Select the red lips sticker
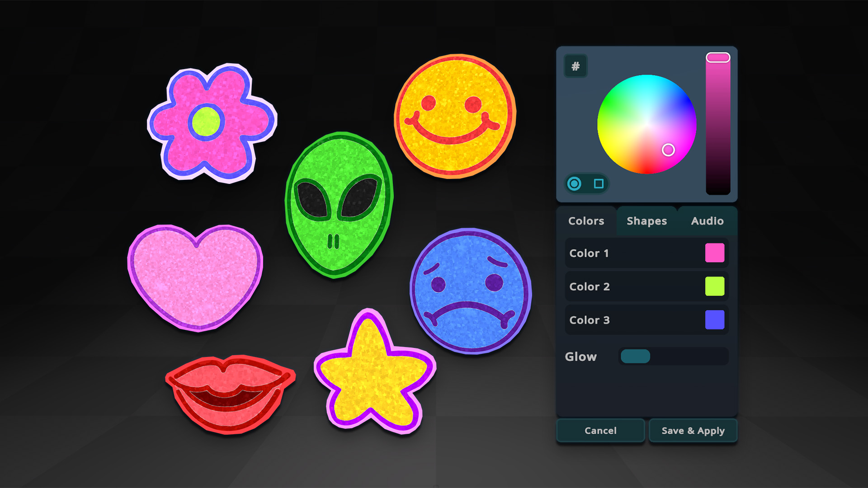The image size is (868, 488). pyautogui.click(x=230, y=394)
